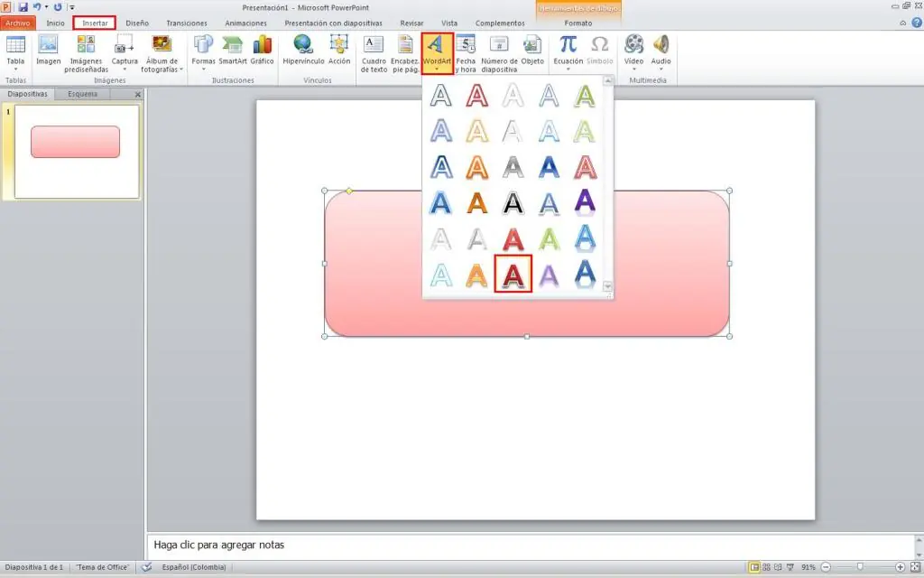Insert a Cuadro de texto
924x578 pixels.
(x=374, y=53)
